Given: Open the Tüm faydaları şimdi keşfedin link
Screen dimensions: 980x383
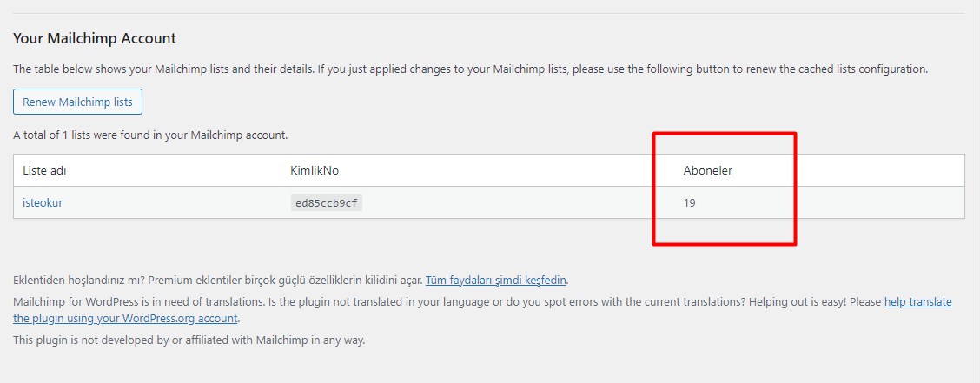Looking at the screenshot, I should coord(495,281).
